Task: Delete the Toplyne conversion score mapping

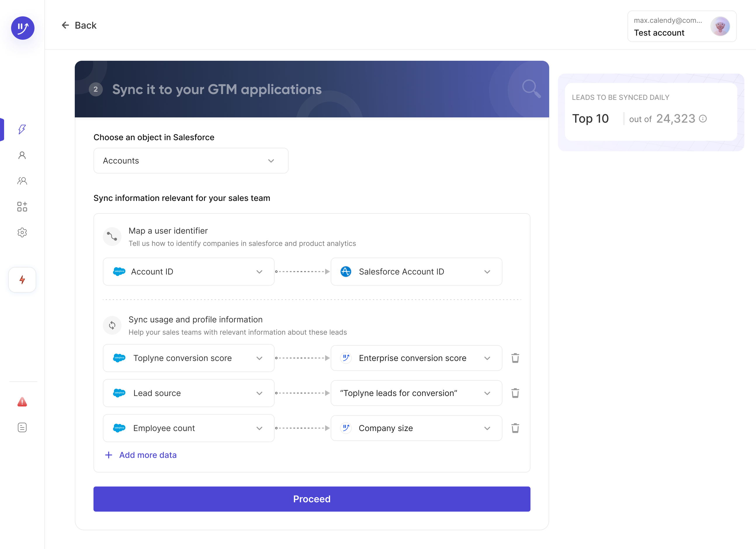Action: pyautogui.click(x=515, y=358)
